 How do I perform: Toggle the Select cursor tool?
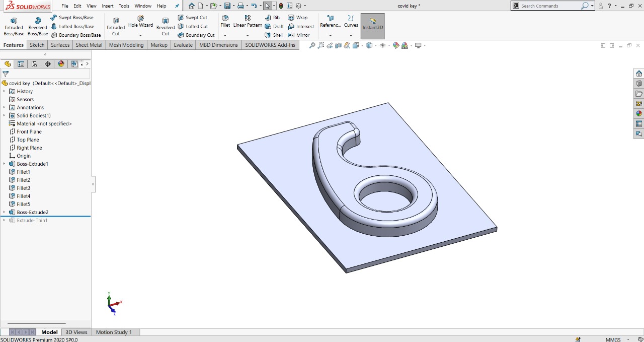[x=267, y=6]
